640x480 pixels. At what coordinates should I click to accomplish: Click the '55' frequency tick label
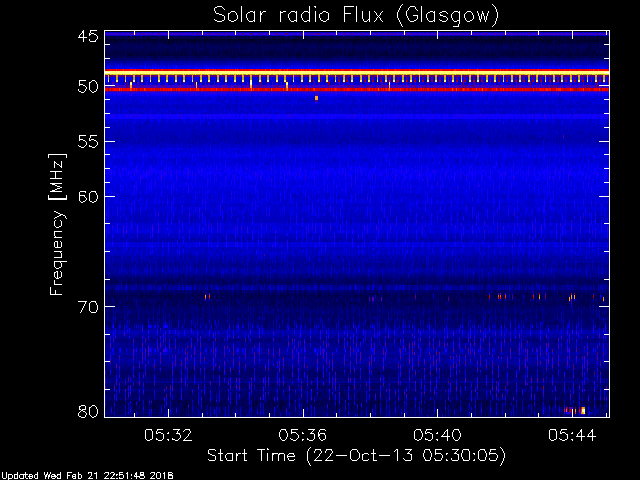pos(88,142)
